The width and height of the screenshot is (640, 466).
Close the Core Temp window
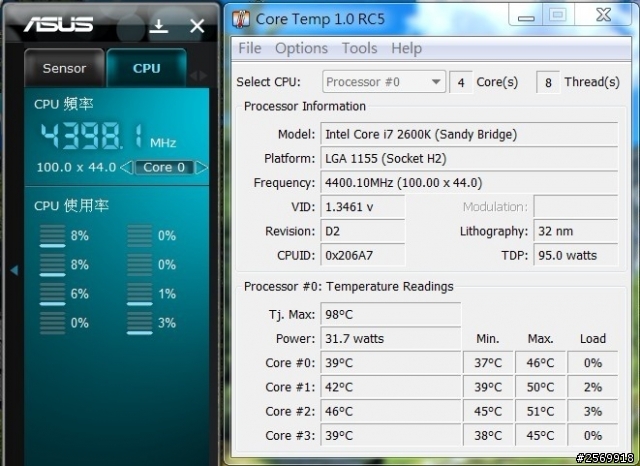tap(603, 16)
